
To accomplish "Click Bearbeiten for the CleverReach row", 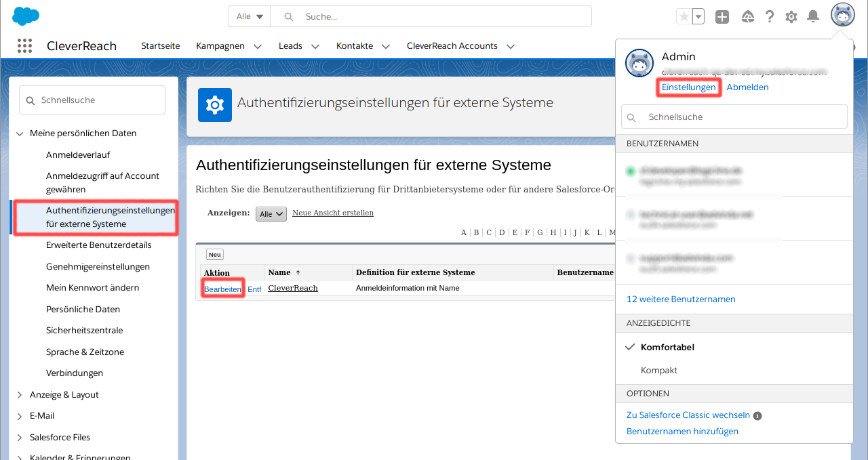I will click(222, 289).
